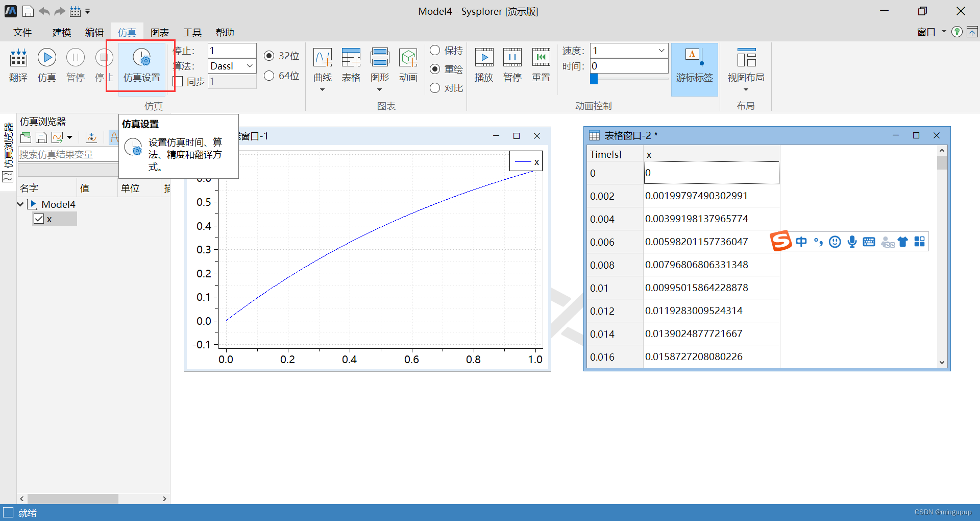The width and height of the screenshot is (980, 521).
Task: Expand the 图形 dropdown arrow
Action: point(379,90)
